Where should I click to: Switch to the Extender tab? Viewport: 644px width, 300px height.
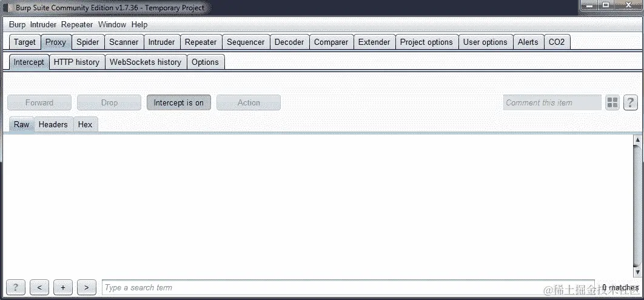point(374,42)
